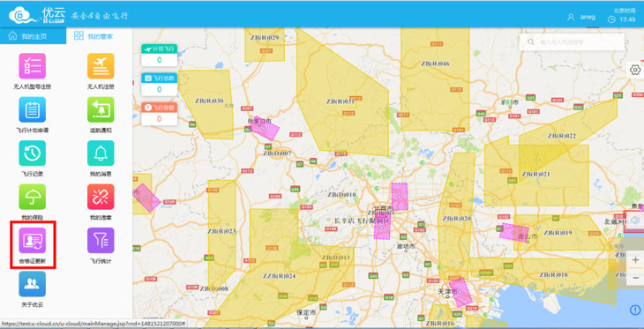The height and width of the screenshot is (329, 644).
Task: Open 飞行统计 funnel icon
Action: pyautogui.click(x=101, y=240)
